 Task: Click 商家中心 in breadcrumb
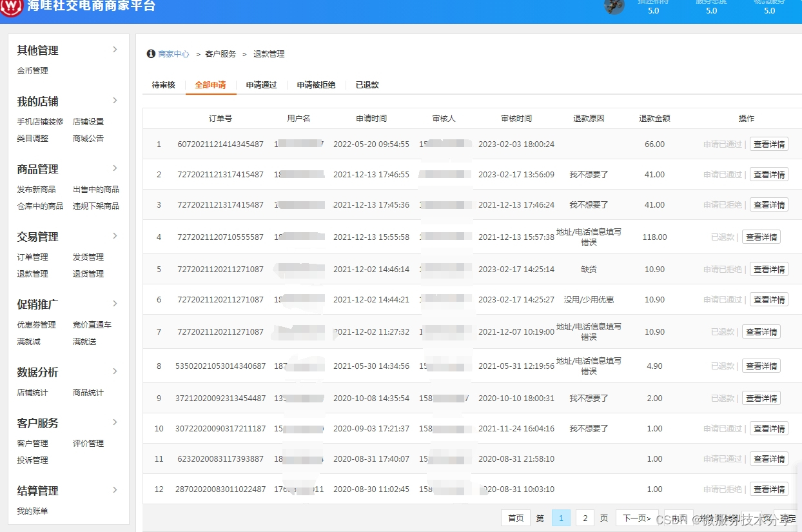(x=174, y=54)
